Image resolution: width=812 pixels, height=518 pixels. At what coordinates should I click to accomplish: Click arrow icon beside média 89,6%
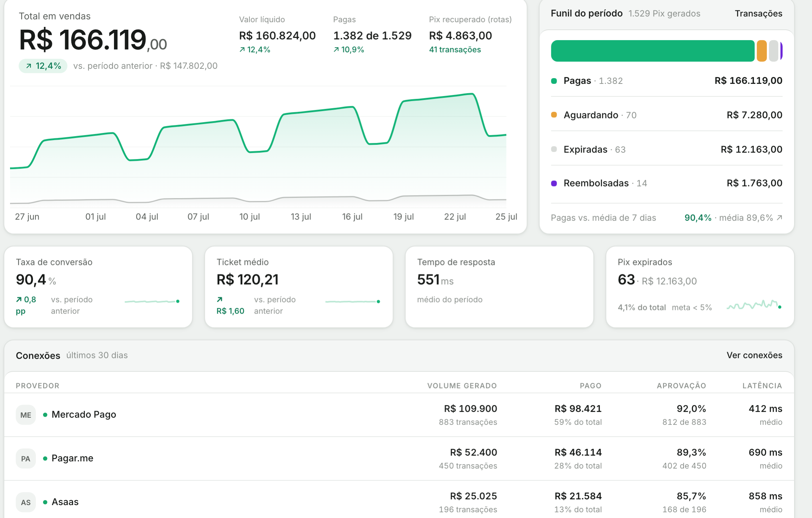tap(779, 218)
